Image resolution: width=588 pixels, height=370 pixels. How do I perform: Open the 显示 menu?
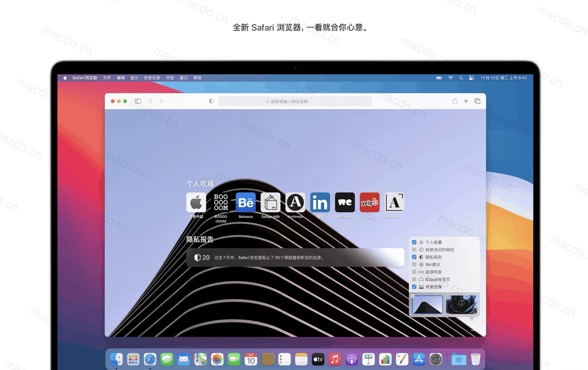coord(134,78)
